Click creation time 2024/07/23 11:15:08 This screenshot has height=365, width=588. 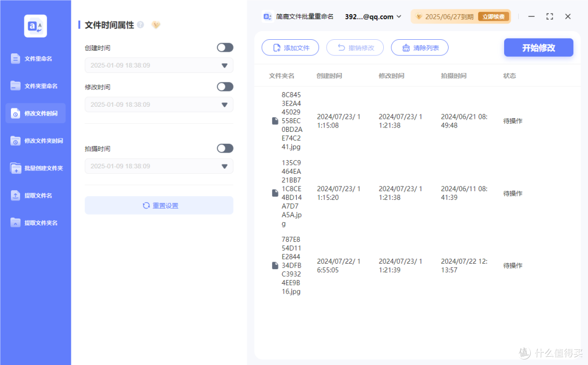[x=339, y=121]
